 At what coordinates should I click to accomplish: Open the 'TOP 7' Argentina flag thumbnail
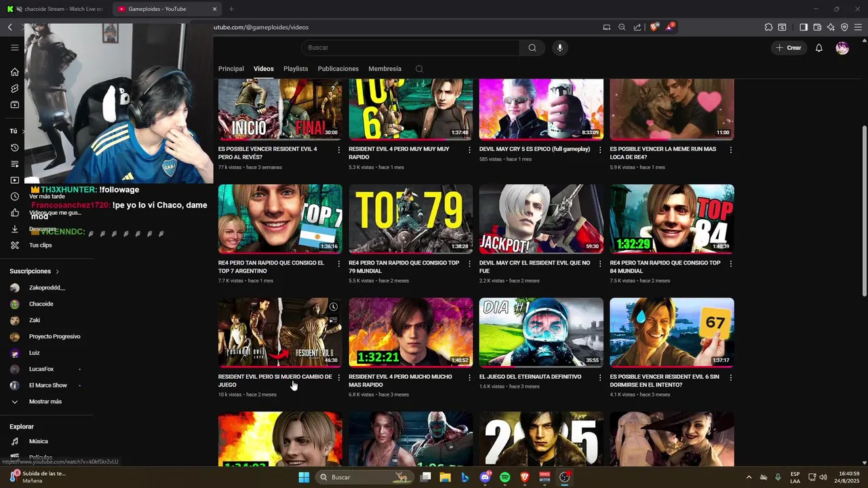point(280,218)
